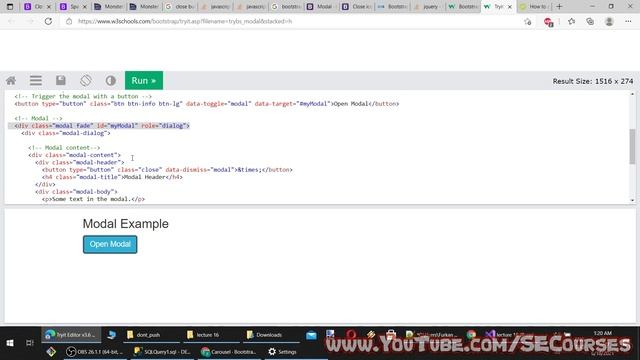Click the 'modal-dialog' div code line
640x360 pixels.
(x=66, y=133)
